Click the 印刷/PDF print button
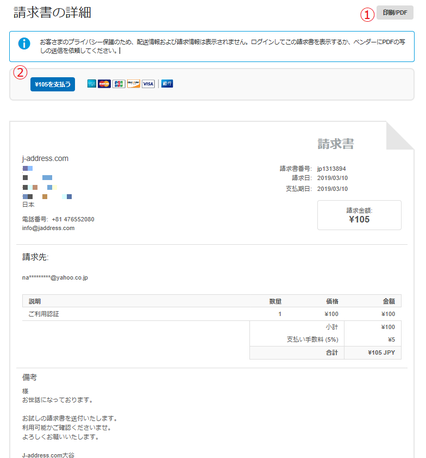 (395, 13)
